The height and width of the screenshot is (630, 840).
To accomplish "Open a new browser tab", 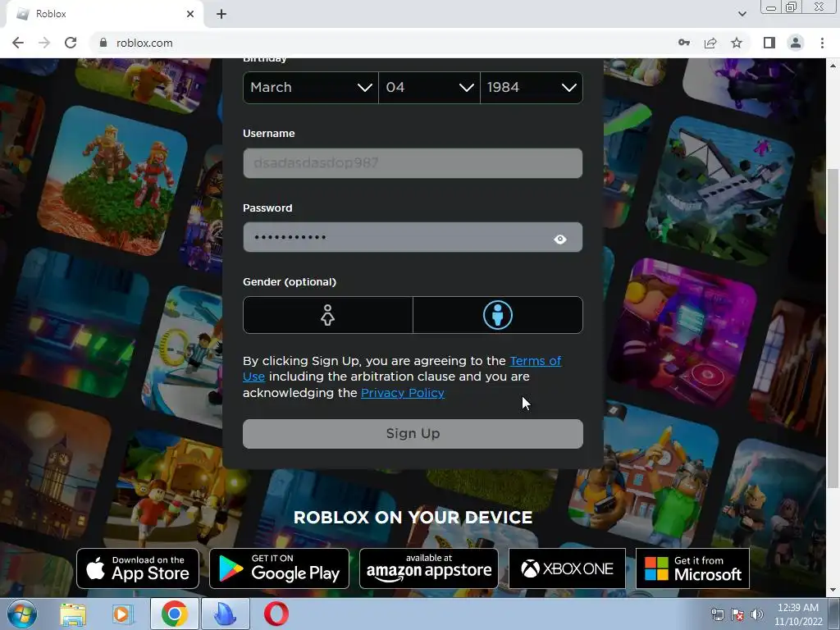I will pos(221,14).
